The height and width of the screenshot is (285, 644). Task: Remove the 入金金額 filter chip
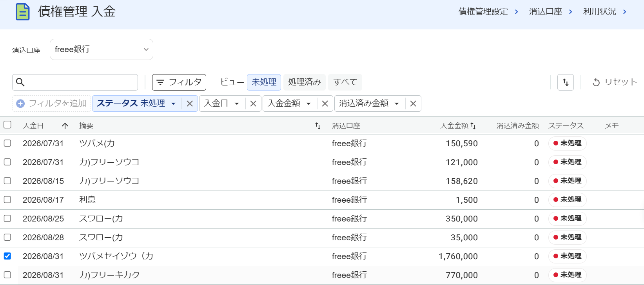325,103
